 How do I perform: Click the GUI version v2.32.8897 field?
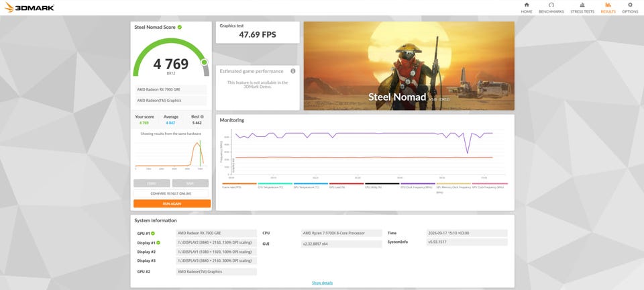pyautogui.click(x=341, y=244)
